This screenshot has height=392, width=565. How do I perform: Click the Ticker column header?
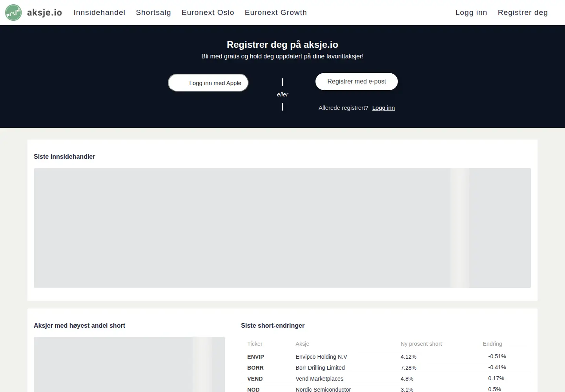(x=255, y=344)
